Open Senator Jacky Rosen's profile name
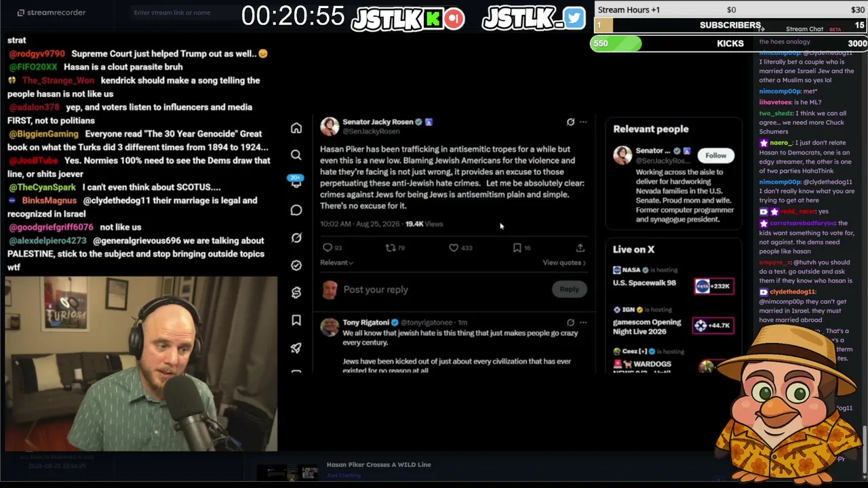This screenshot has width=868, height=488. (378, 122)
